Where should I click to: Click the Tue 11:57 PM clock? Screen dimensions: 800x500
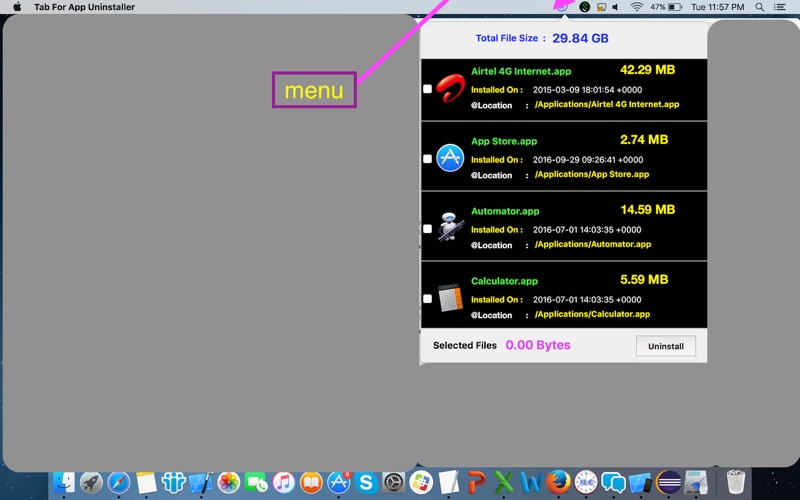click(717, 7)
